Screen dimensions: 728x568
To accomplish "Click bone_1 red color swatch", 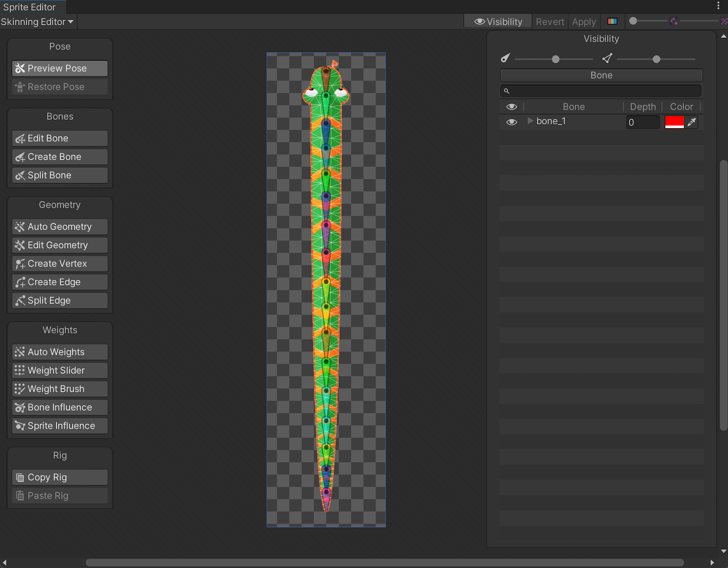I will [x=674, y=122].
